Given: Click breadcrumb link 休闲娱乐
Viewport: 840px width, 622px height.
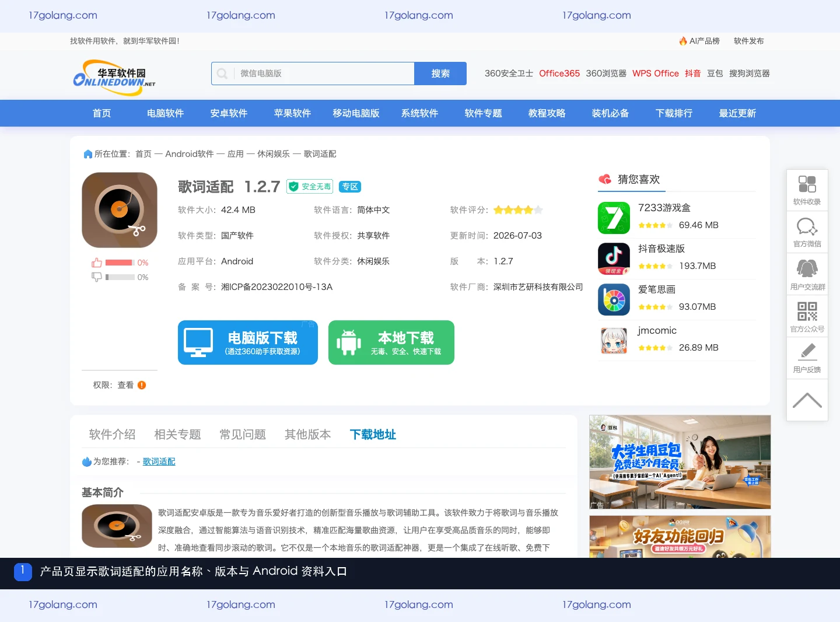Looking at the screenshot, I should pyautogui.click(x=274, y=154).
